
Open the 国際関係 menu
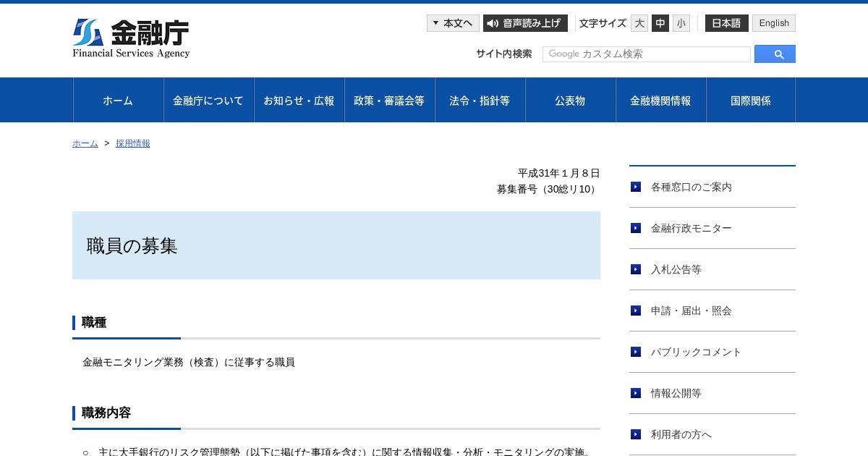[x=751, y=100]
